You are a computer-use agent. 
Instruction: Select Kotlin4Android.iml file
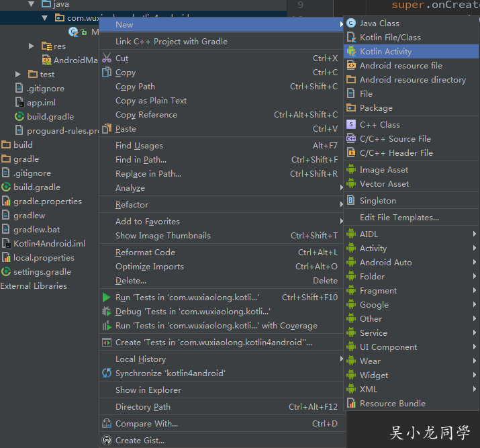49,243
